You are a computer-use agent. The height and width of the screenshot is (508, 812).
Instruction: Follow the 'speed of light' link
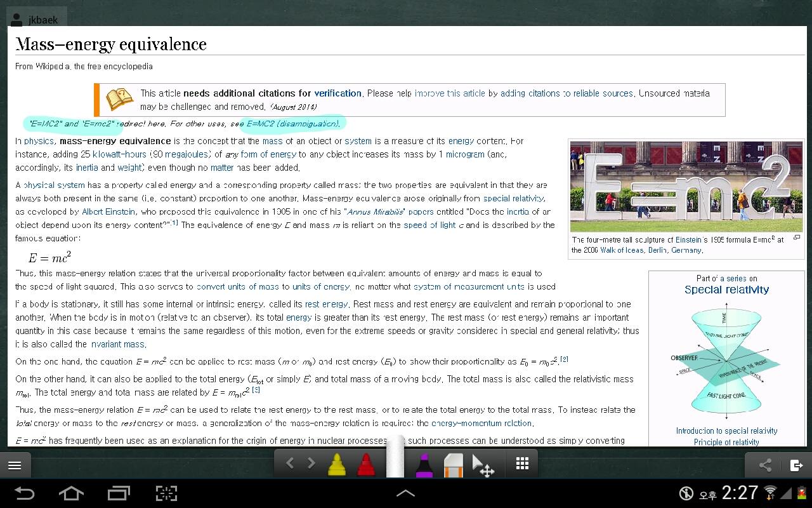point(429,225)
